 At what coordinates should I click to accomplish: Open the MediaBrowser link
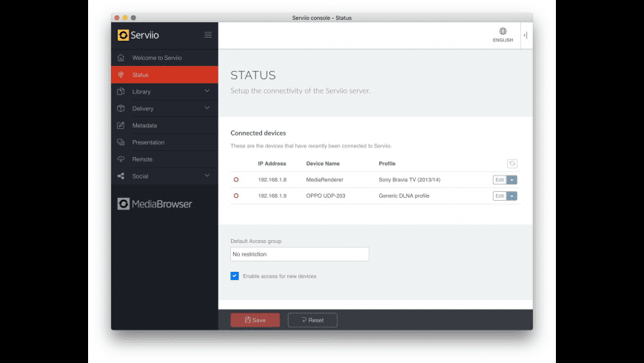pyautogui.click(x=155, y=204)
